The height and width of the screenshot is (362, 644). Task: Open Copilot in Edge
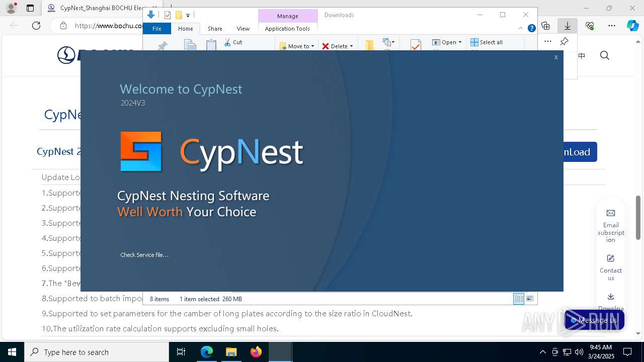[632, 26]
